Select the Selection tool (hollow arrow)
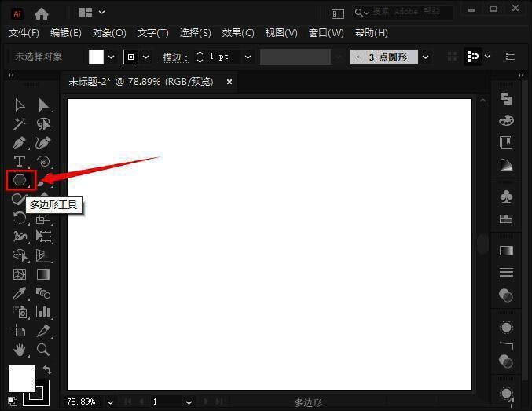Viewport: 532px width, 411px height. click(x=20, y=105)
